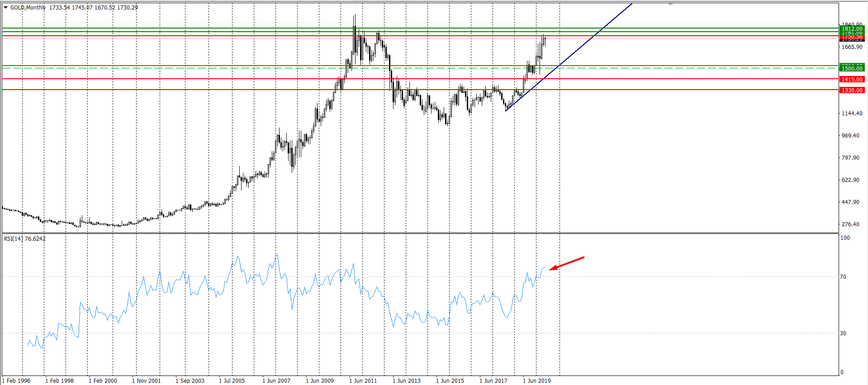Click the red 1330.00 price label

point(852,90)
